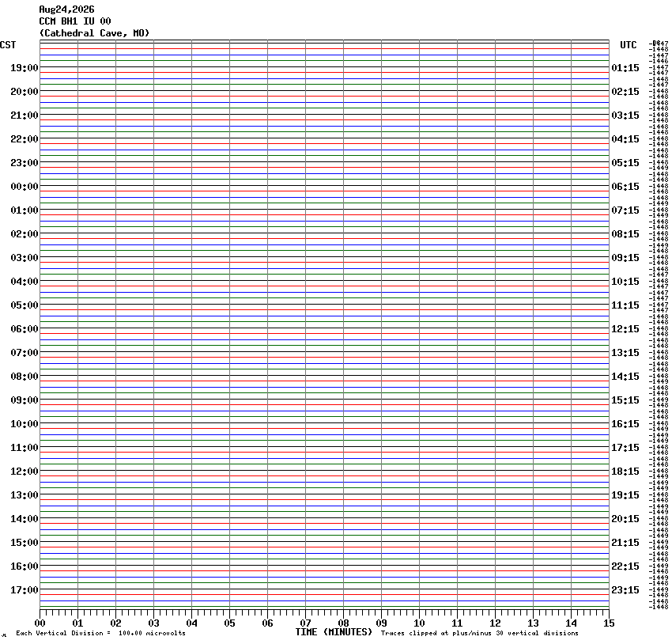Click the Each Vertical Division scale note
This screenshot has width=672, height=644.
coord(100,633)
